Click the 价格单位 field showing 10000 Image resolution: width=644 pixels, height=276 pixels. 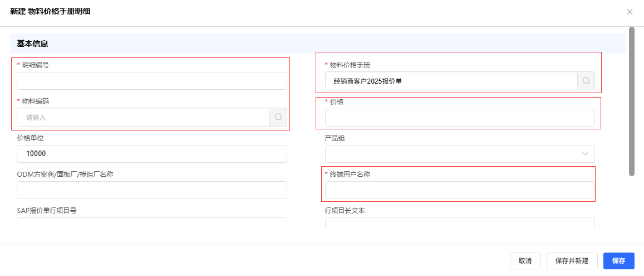tap(151, 154)
